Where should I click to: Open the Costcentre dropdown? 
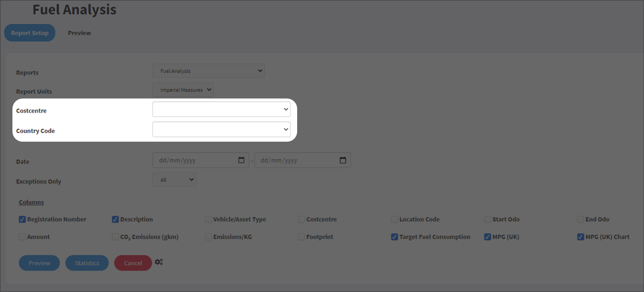(x=221, y=109)
